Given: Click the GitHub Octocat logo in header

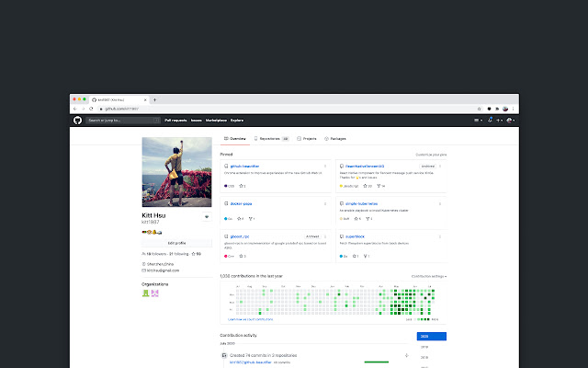Looking at the screenshot, I should (77, 121).
